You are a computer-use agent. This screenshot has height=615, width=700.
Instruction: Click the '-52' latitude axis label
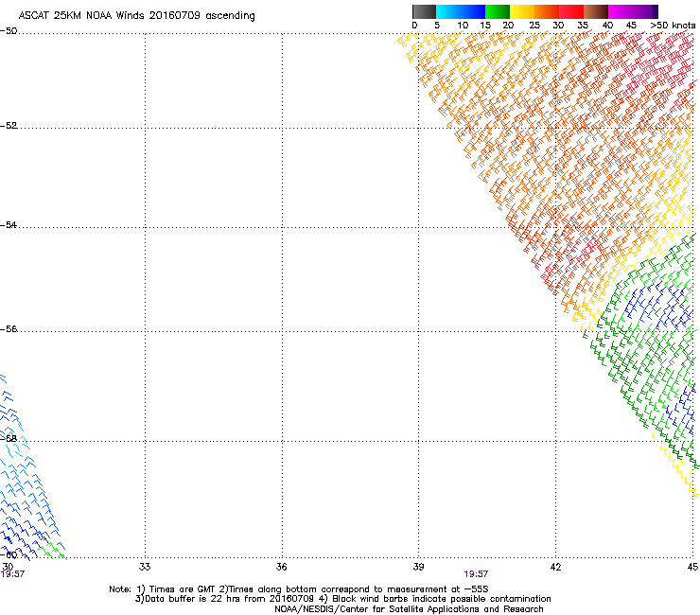tap(9, 126)
